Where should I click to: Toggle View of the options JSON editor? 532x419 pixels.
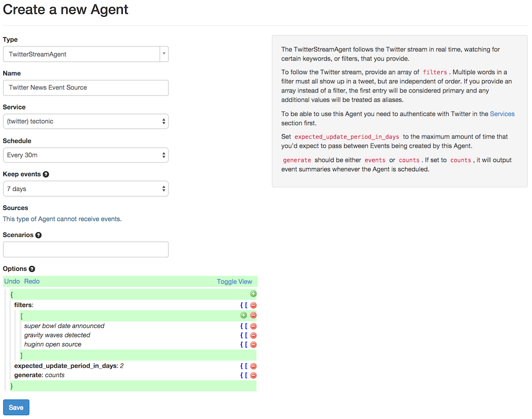click(234, 282)
